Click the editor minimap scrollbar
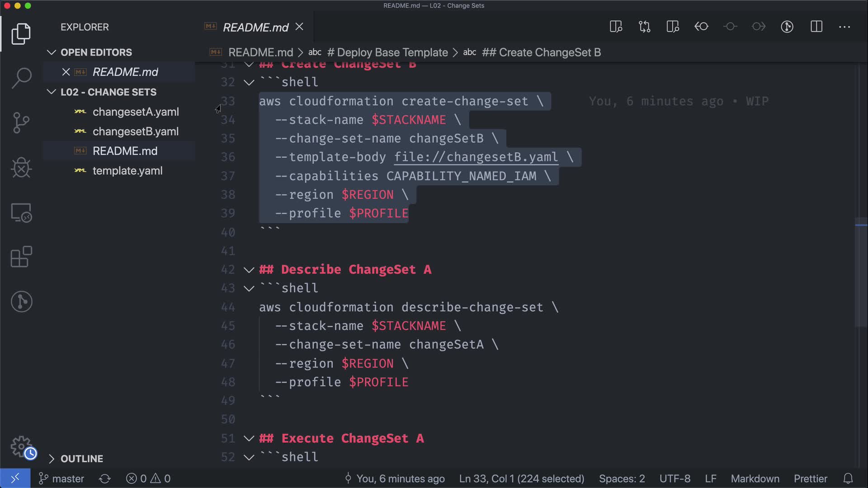 pos(860,271)
